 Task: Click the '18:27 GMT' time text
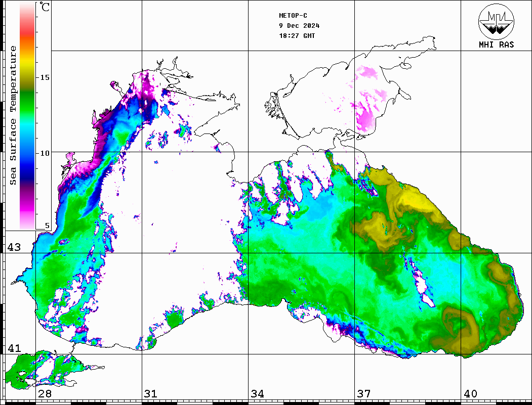coord(297,35)
